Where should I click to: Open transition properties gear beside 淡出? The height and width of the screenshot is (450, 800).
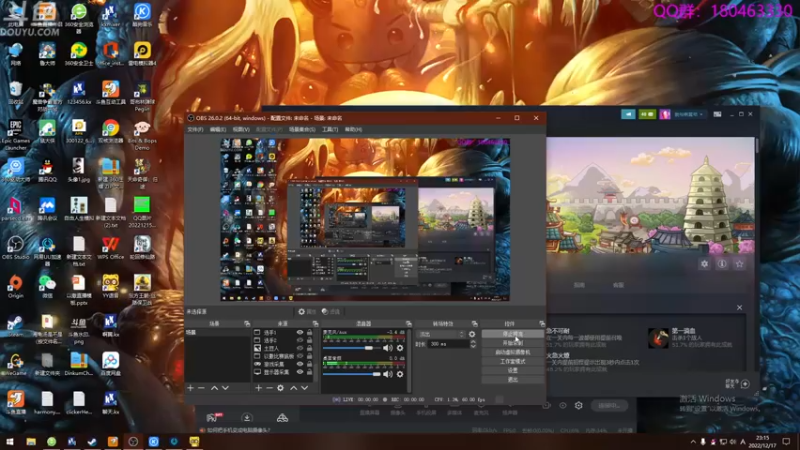click(472, 334)
